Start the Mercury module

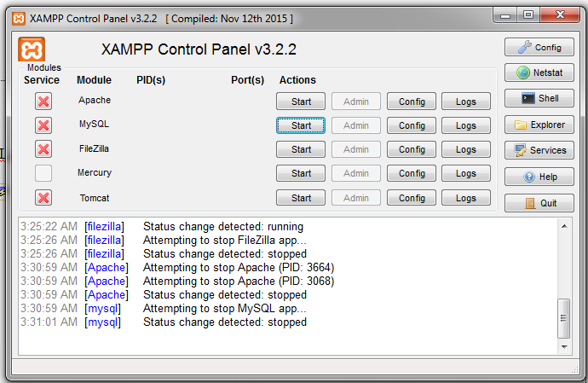pyautogui.click(x=301, y=173)
